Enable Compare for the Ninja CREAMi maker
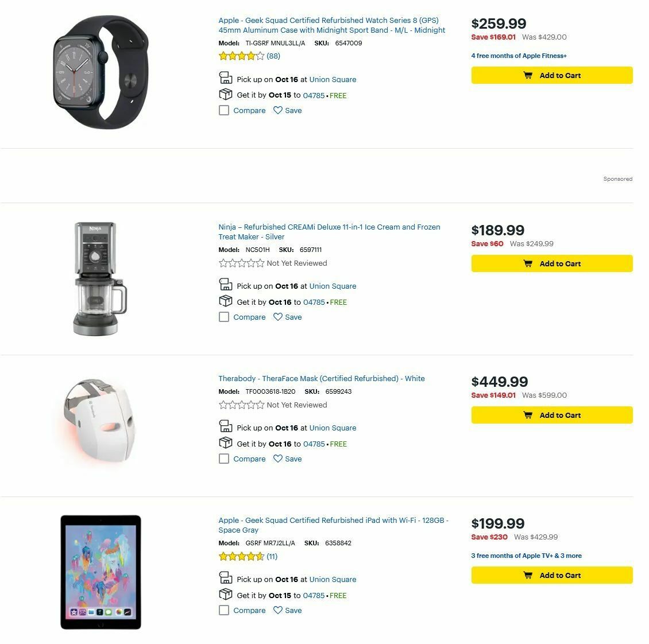The width and height of the screenshot is (649, 644). (x=224, y=317)
